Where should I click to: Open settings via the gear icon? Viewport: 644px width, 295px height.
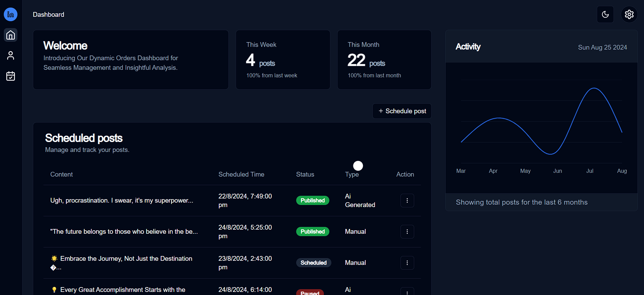pyautogui.click(x=629, y=14)
